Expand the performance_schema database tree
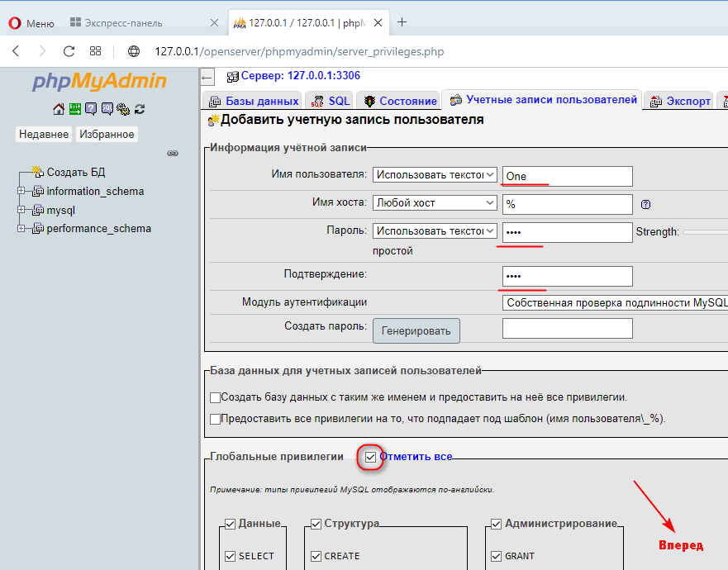 (21, 228)
